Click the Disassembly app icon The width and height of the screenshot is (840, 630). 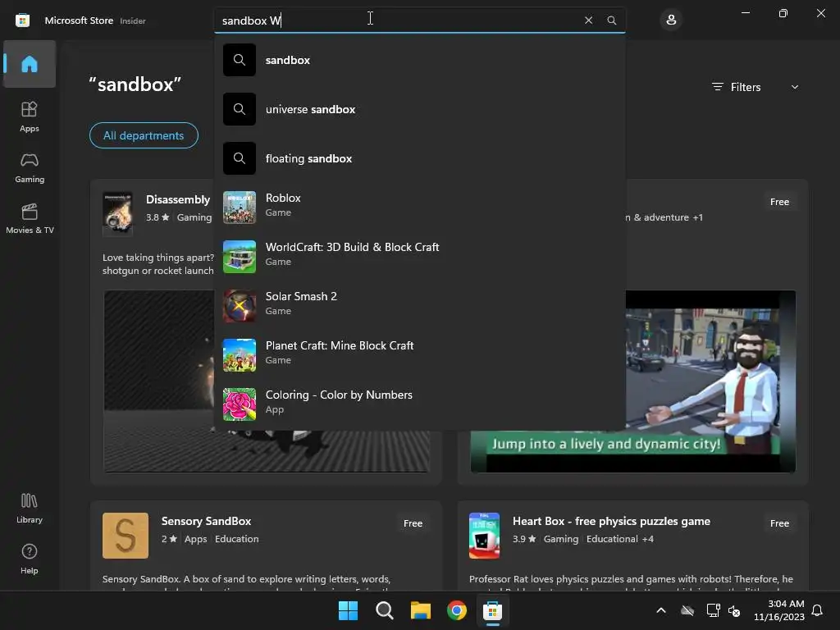click(x=117, y=213)
